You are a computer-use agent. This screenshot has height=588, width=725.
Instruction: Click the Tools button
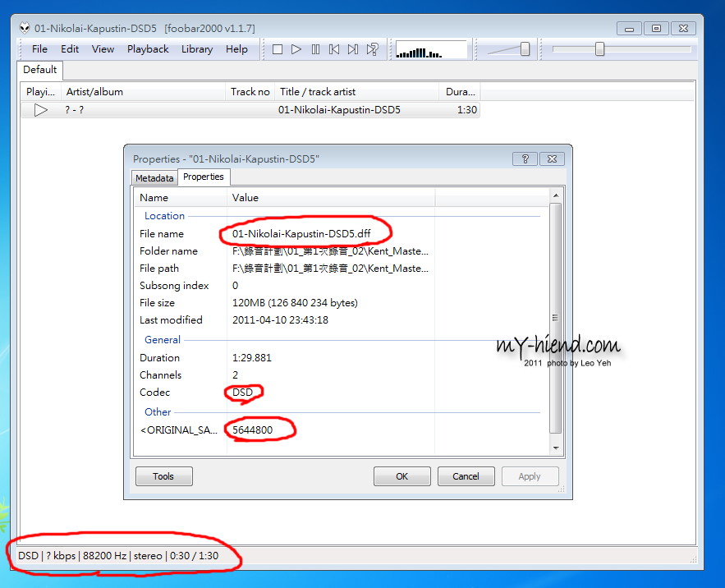point(163,476)
